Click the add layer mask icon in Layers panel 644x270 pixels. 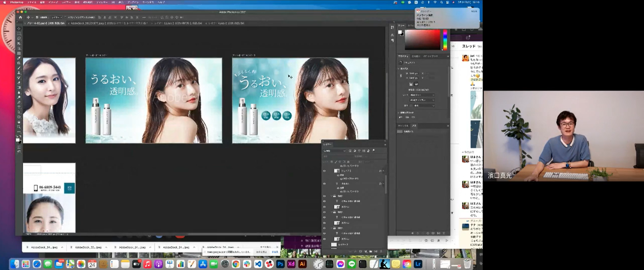360,251
